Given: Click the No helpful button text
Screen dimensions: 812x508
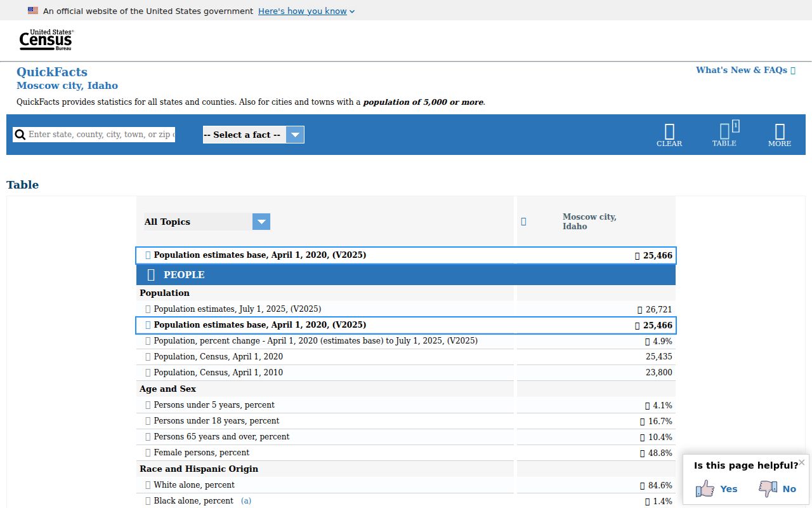Looking at the screenshot, I should [x=789, y=489].
